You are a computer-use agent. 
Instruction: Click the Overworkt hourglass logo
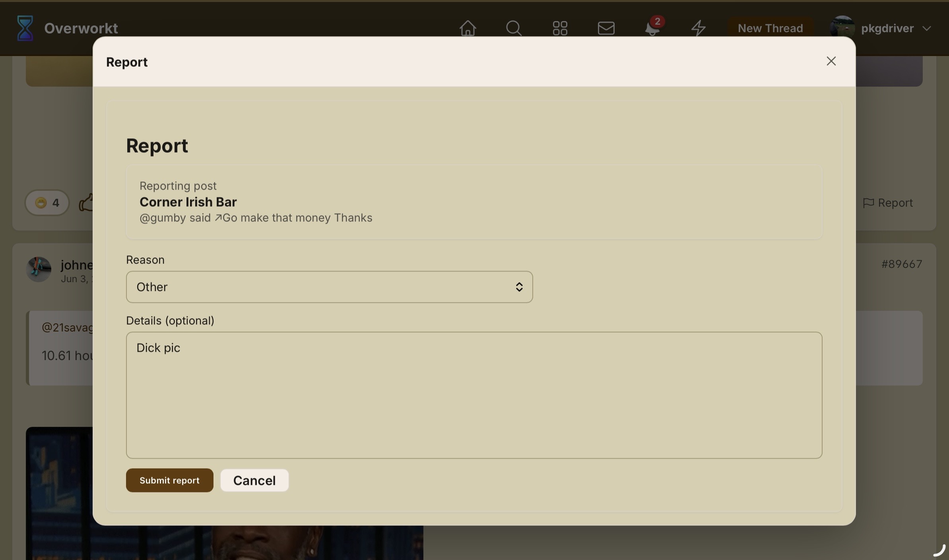pyautogui.click(x=25, y=28)
